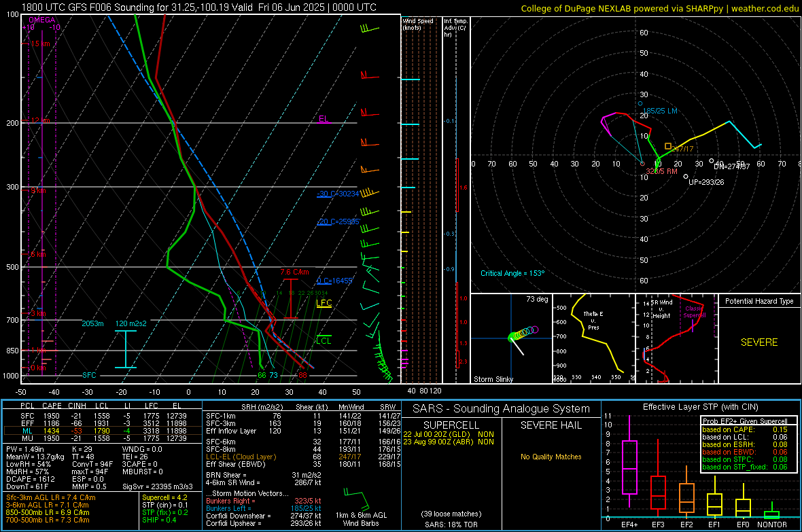Click the Potential Hazard Type header

[x=759, y=301]
